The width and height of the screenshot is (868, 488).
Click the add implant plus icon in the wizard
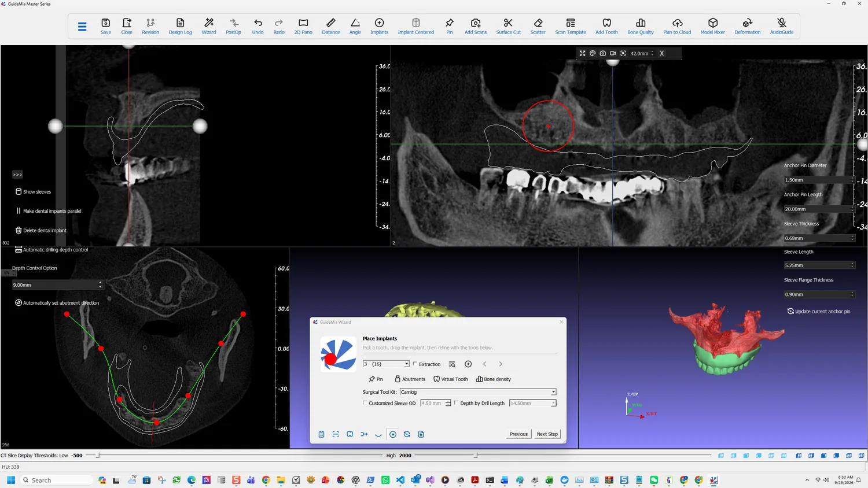(468, 364)
